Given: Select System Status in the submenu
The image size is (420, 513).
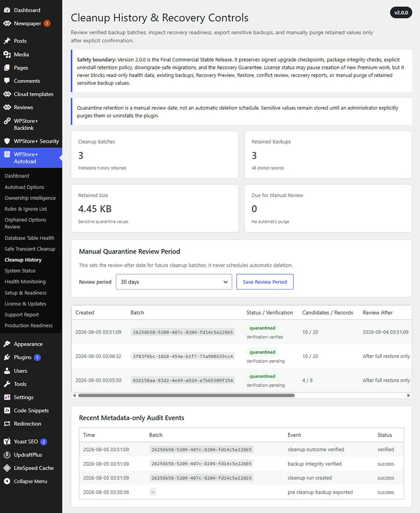Looking at the screenshot, I should 20,270.
